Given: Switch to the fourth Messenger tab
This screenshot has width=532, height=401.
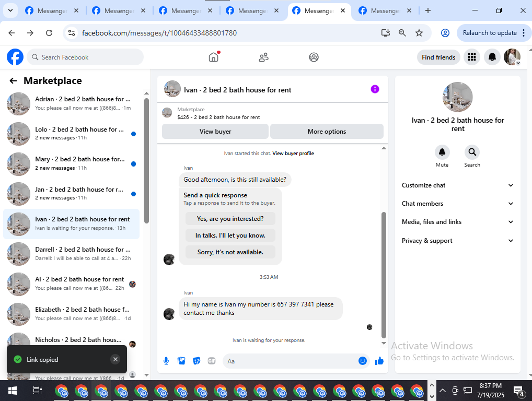Looking at the screenshot, I should click(252, 11).
